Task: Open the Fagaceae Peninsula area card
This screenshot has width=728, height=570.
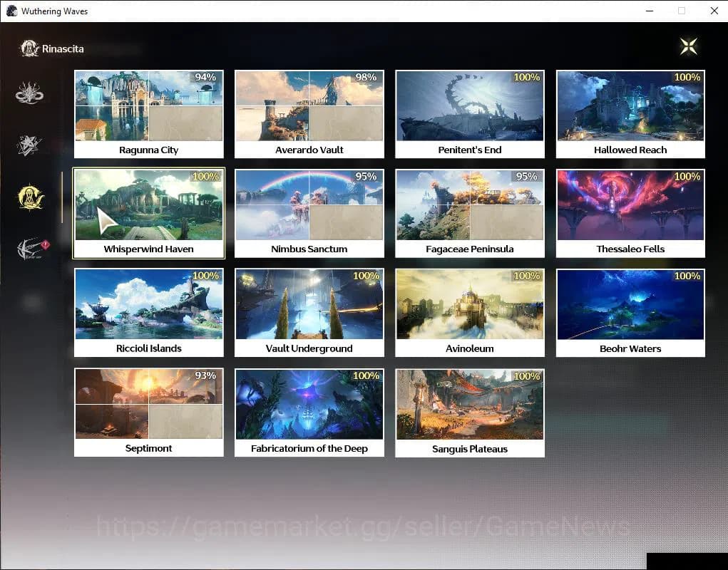Action: coord(470,213)
